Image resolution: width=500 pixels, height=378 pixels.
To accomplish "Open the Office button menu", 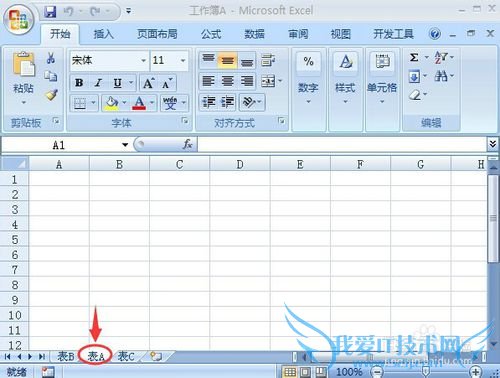I will click(18, 19).
